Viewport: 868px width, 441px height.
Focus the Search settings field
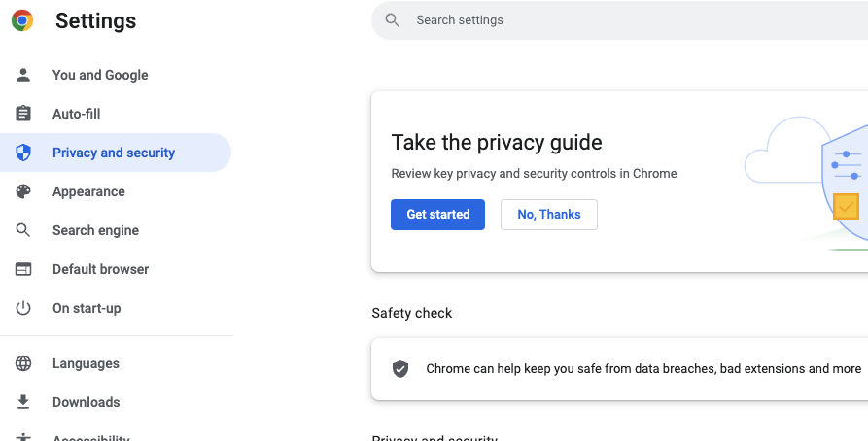pyautogui.click(x=619, y=20)
